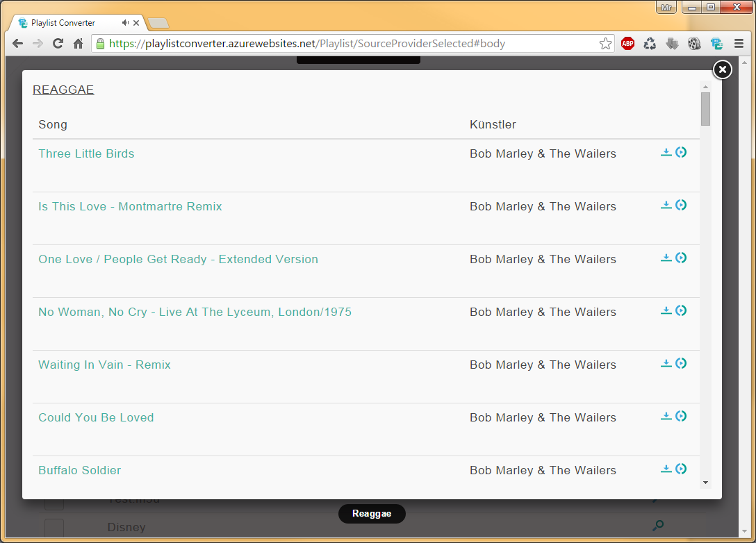
Task: Download the song Could You Be Loved
Action: [666, 417]
